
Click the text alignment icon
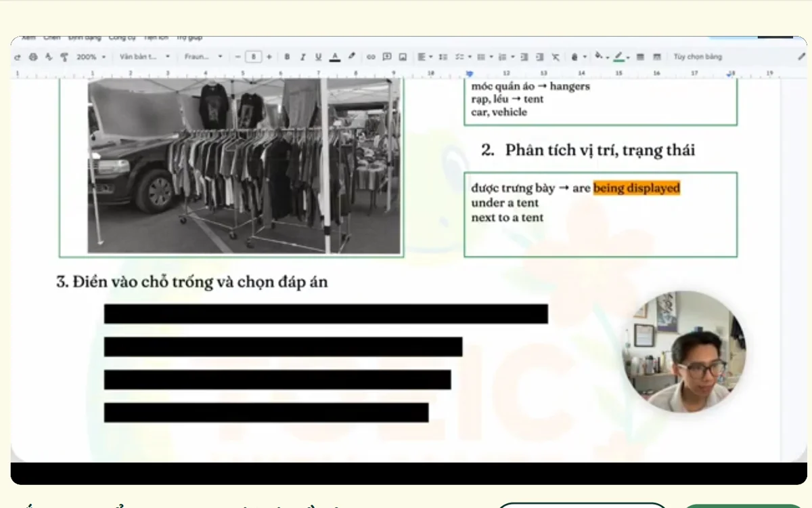coord(421,57)
